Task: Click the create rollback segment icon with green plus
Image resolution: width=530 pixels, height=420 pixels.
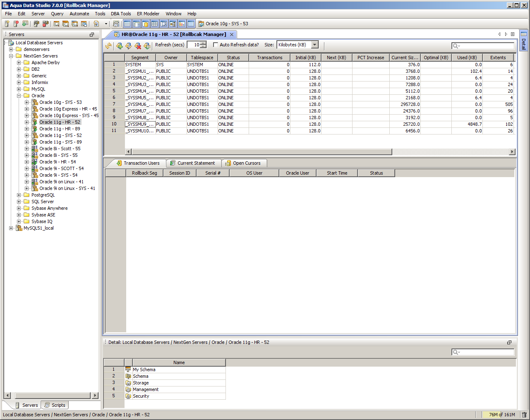Action: pos(120,46)
